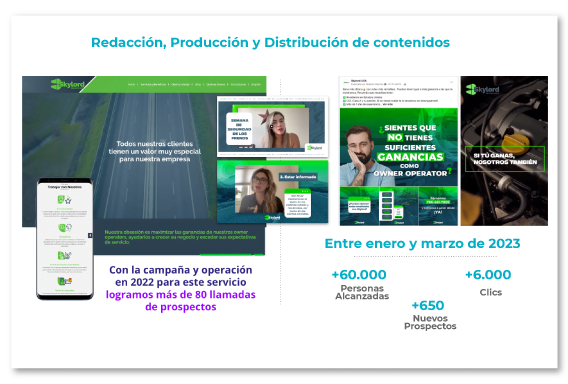Click the 'Nuevos Prospectos' label

pos(430,322)
